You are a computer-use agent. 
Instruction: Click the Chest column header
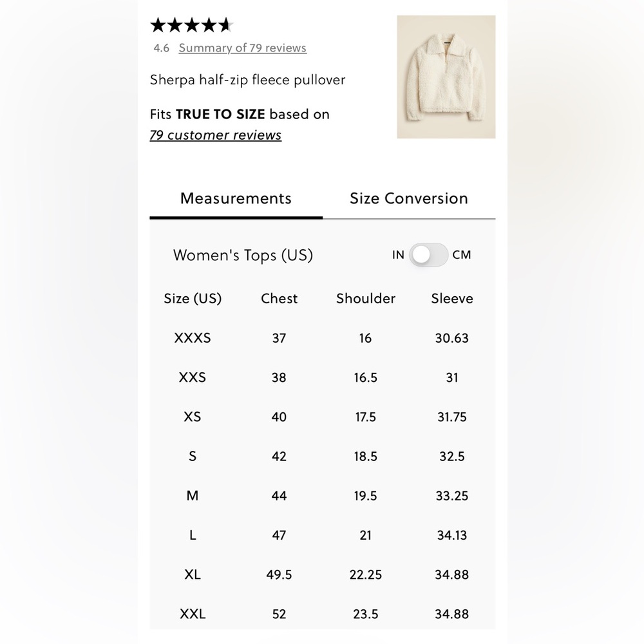279,299
